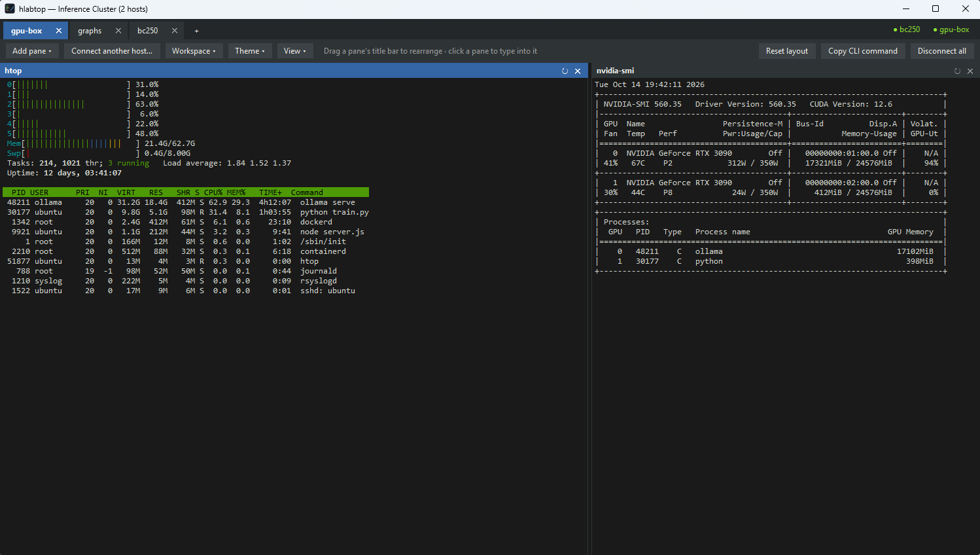Open the Add pane dropdown
The image size is (980, 555).
click(32, 51)
